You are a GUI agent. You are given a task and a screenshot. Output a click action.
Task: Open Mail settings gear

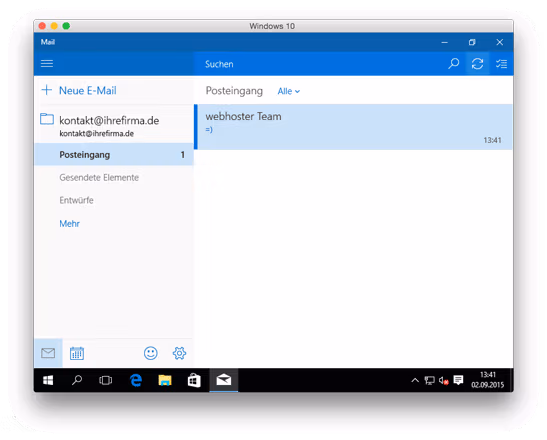point(179,353)
